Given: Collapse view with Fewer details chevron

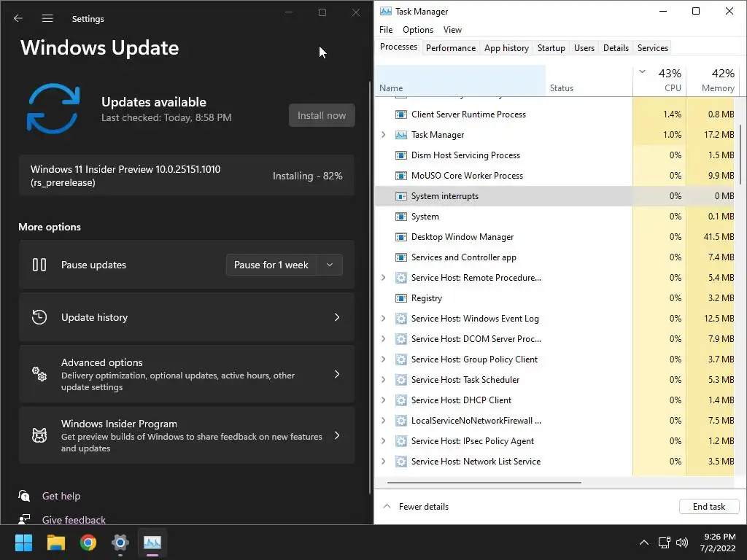Looking at the screenshot, I should tap(387, 506).
